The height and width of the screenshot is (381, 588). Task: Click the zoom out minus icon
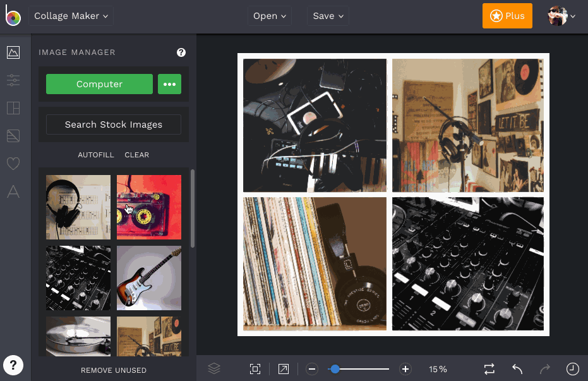pyautogui.click(x=311, y=369)
